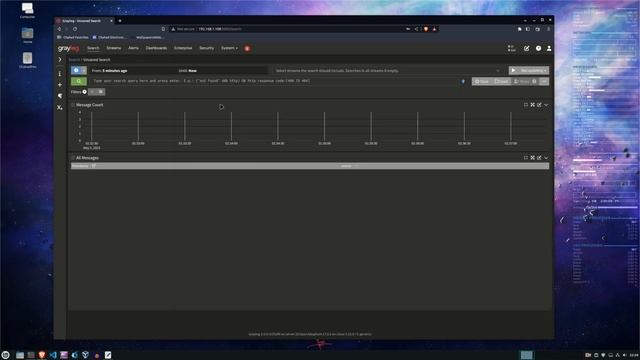The height and width of the screenshot is (360, 640).
Task: Edit the All Messages widget
Action: point(539,158)
